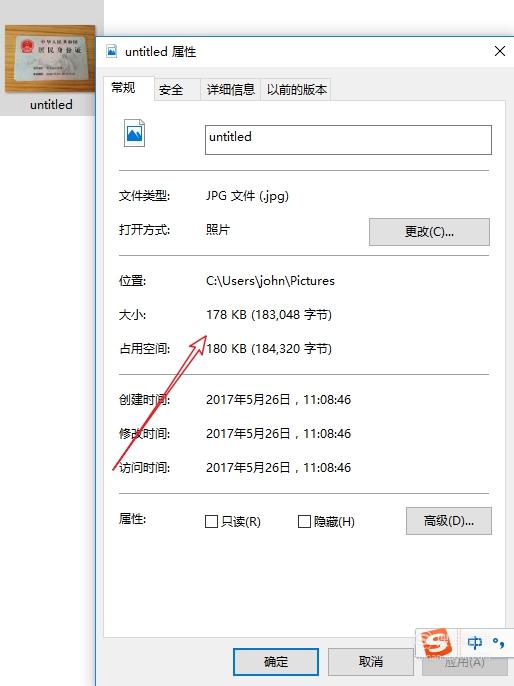Click the punctuation mode icon on IME bar
The height and width of the screenshot is (686, 514).
pyautogui.click(x=498, y=643)
